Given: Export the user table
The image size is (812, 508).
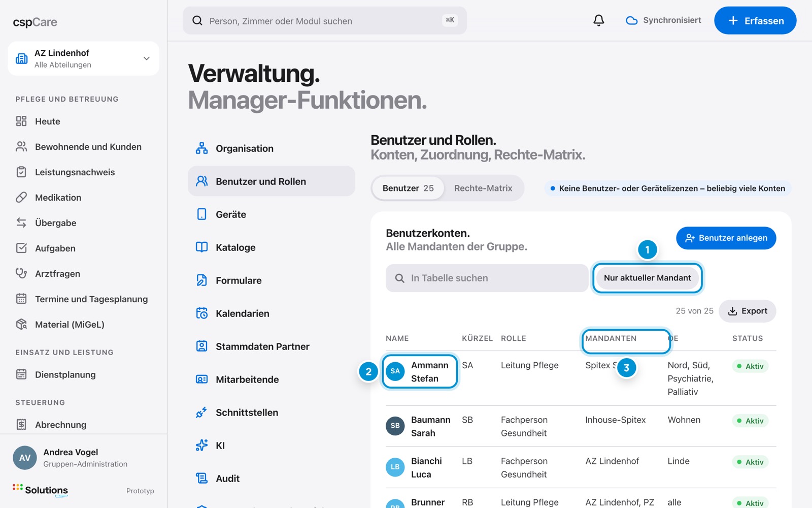Looking at the screenshot, I should (x=747, y=311).
